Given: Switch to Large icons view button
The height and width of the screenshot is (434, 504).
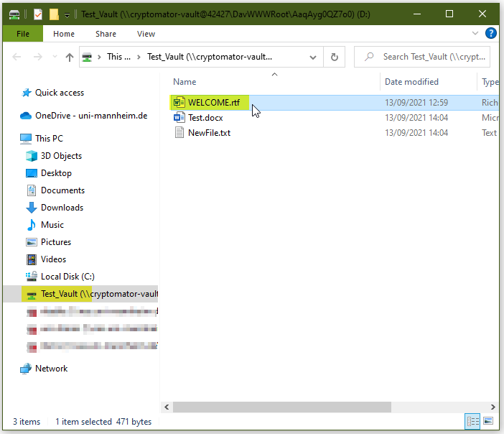Looking at the screenshot, I should pos(488,421).
